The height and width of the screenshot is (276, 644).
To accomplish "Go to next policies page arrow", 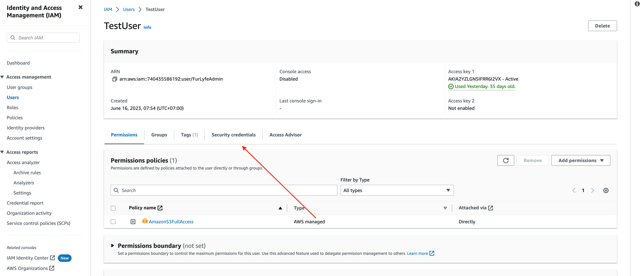I will 592,190.
